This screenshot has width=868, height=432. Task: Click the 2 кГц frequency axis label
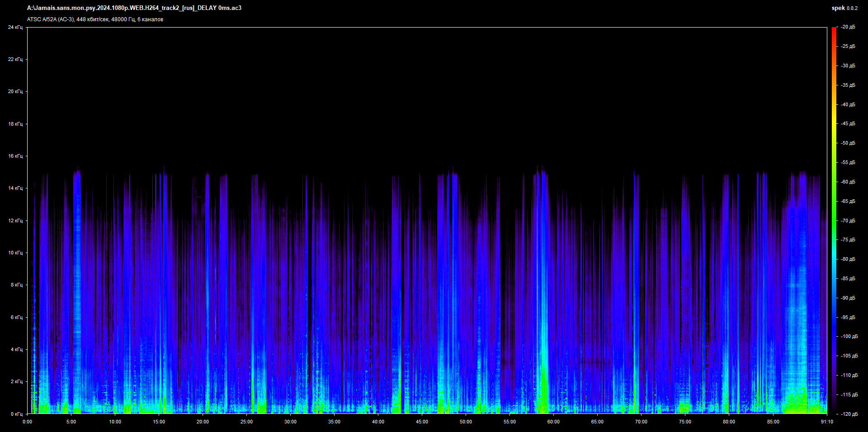pyautogui.click(x=16, y=381)
